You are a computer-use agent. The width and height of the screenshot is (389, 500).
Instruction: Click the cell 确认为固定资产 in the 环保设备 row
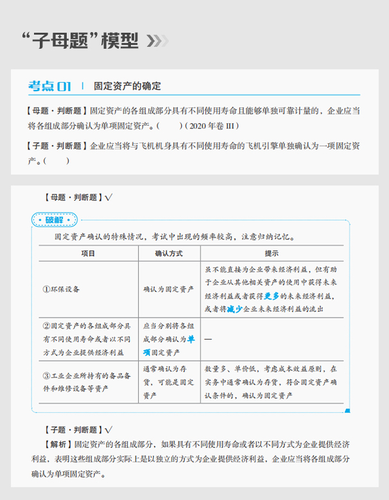point(169,289)
